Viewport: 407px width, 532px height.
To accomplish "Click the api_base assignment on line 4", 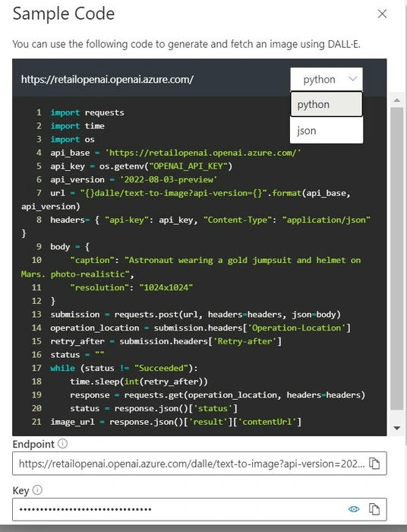I will pos(175,153).
